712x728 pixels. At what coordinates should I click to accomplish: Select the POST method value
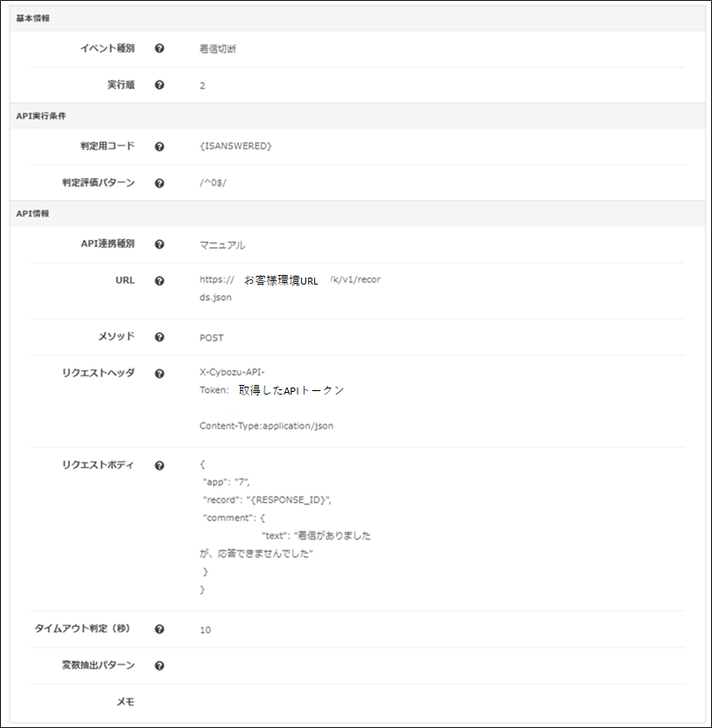point(212,338)
